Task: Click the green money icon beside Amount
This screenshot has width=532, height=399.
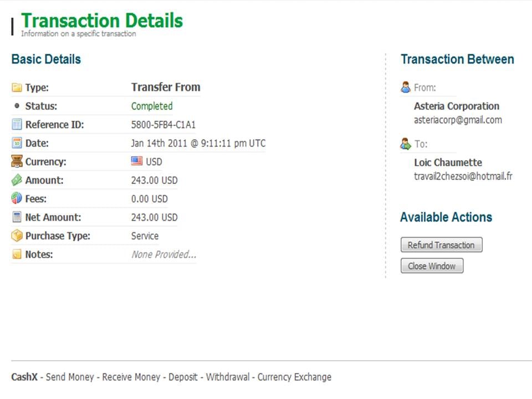Action: pos(17,180)
